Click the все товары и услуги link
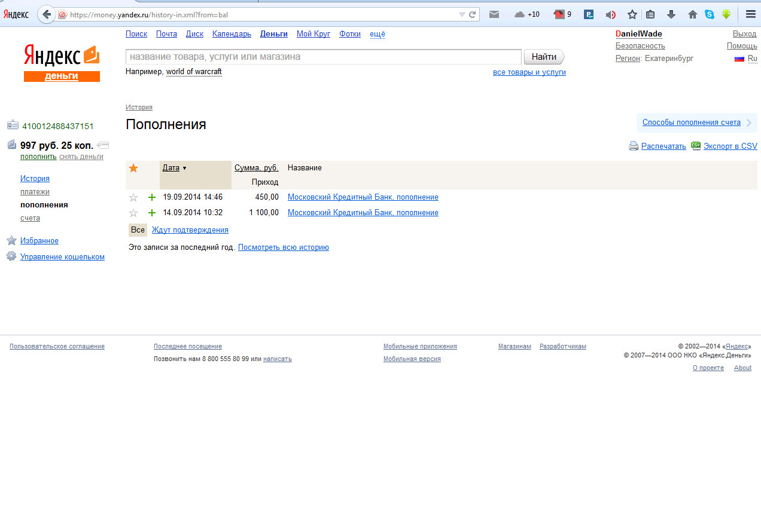Screen dimensions: 761x532 click(x=529, y=72)
